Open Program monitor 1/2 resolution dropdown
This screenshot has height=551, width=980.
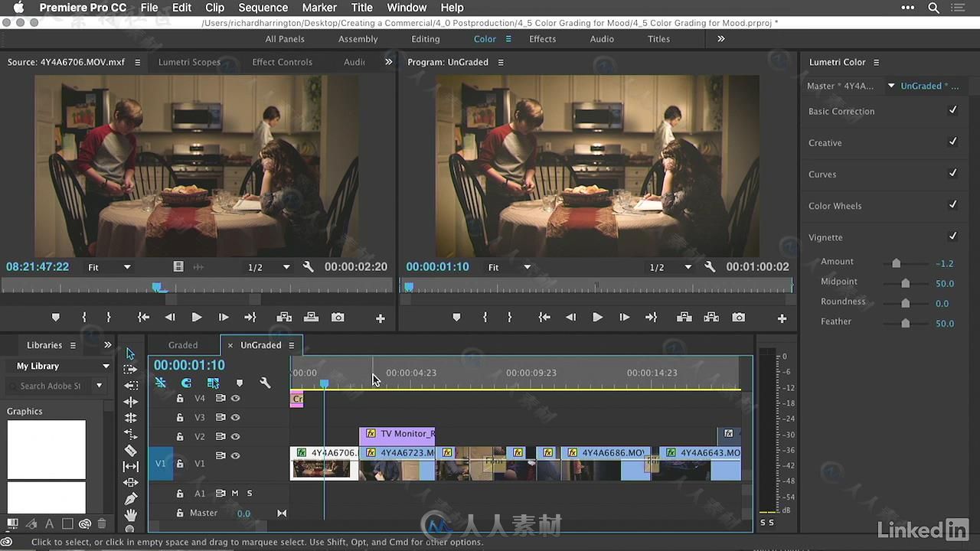[670, 267]
